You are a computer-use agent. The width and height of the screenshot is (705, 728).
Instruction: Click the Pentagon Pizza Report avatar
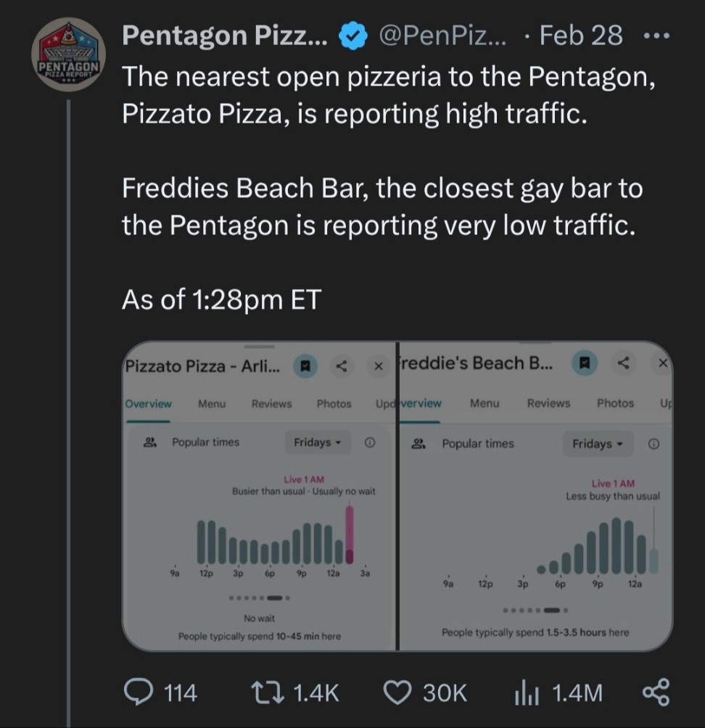click(70, 55)
